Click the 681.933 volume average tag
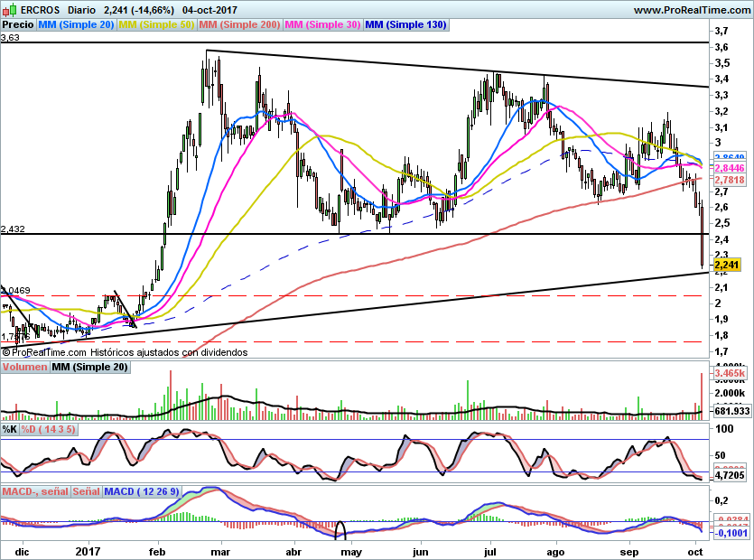 732,411
